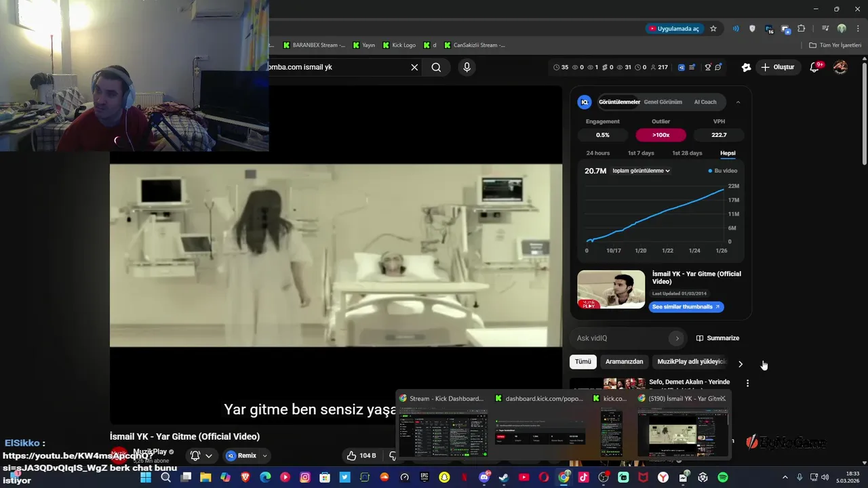The width and height of the screenshot is (868, 488).
Task: Open the YouTube account avatar menu
Action: click(x=840, y=67)
